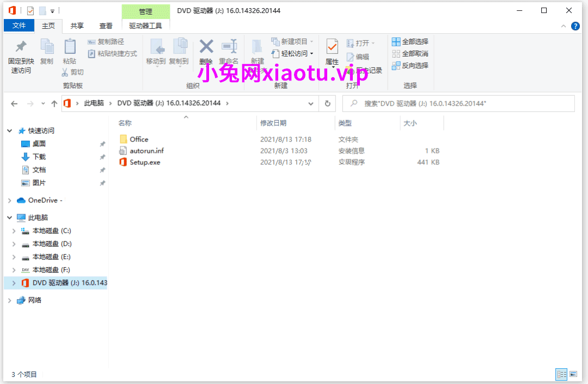Image resolution: width=588 pixels, height=384 pixels.
Task: Click Paste shortcut in ribbon
Action: tap(113, 53)
